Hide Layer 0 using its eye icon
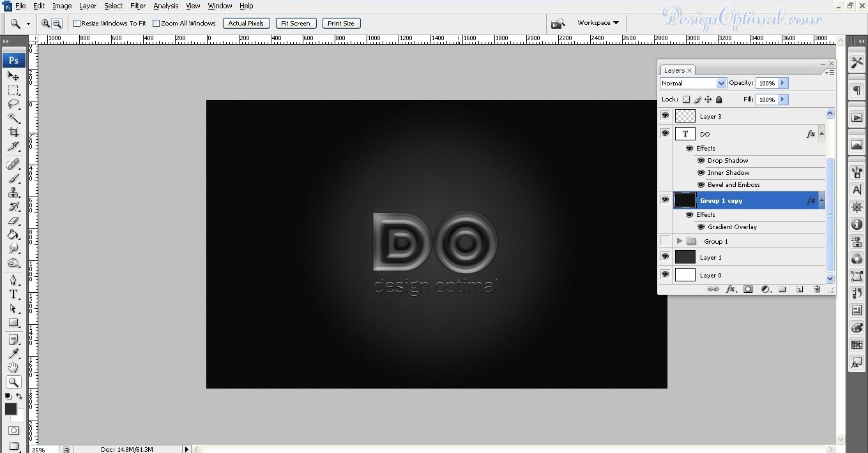The height and width of the screenshot is (453, 868). [665, 274]
